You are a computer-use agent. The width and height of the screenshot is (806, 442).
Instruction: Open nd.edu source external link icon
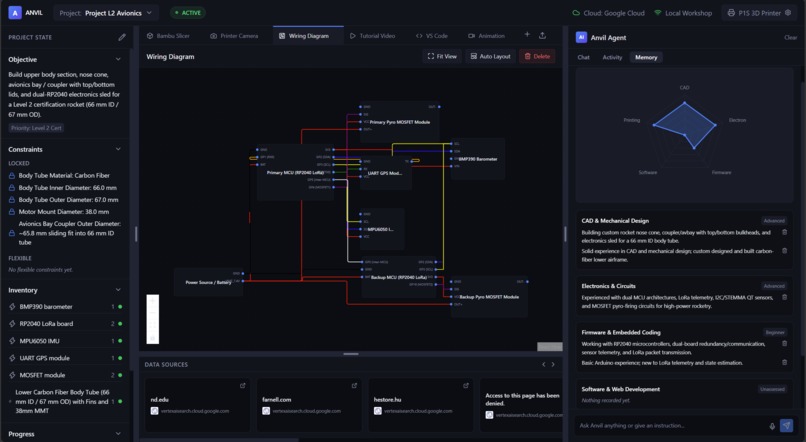(x=243, y=385)
